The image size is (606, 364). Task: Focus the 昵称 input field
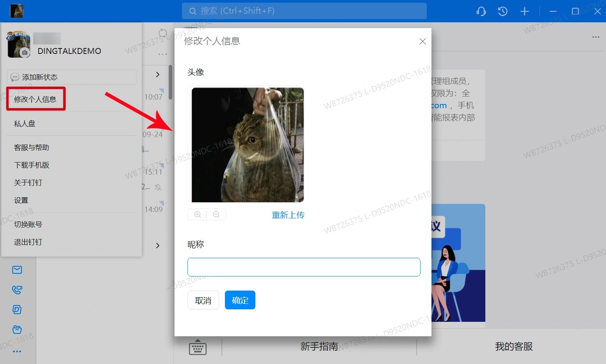(x=304, y=267)
